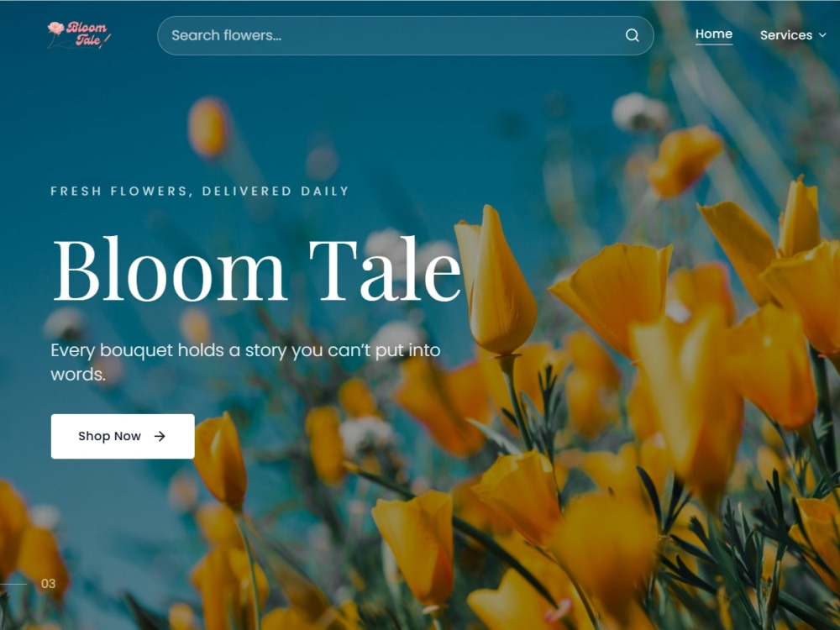Expand the Services dropdown menu

[793, 35]
